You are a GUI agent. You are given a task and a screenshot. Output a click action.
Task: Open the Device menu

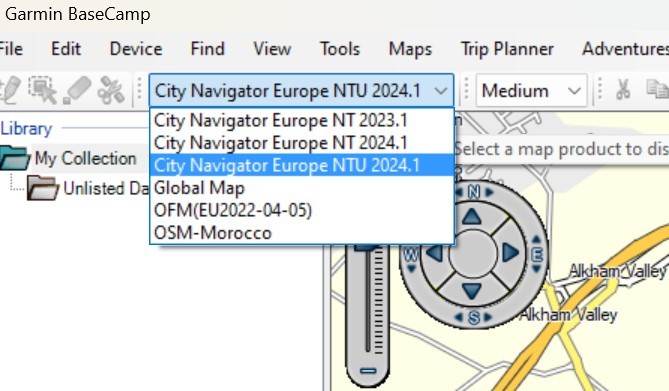tap(136, 49)
